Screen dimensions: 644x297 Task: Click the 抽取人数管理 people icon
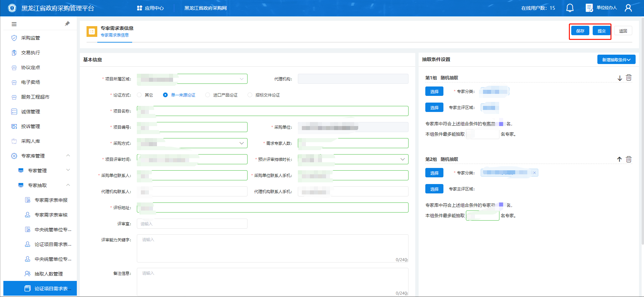28,274
